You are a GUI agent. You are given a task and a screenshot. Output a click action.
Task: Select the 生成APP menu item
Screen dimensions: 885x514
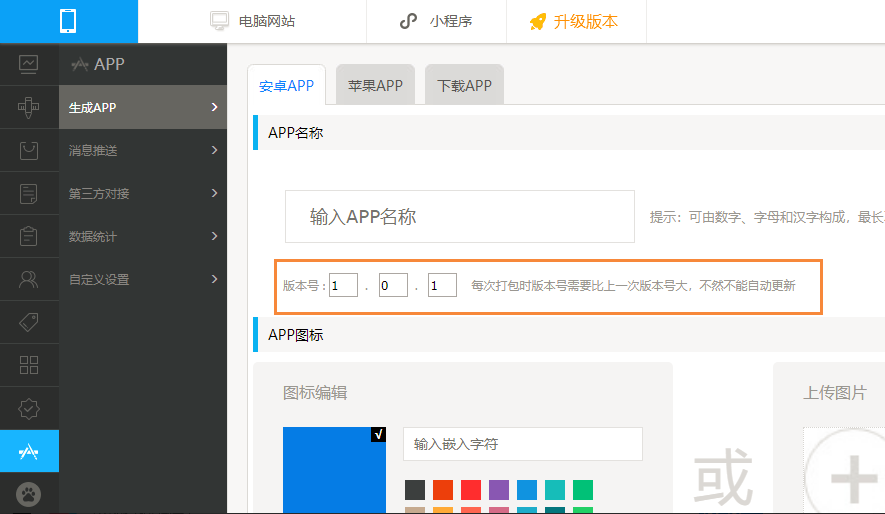tap(143, 107)
